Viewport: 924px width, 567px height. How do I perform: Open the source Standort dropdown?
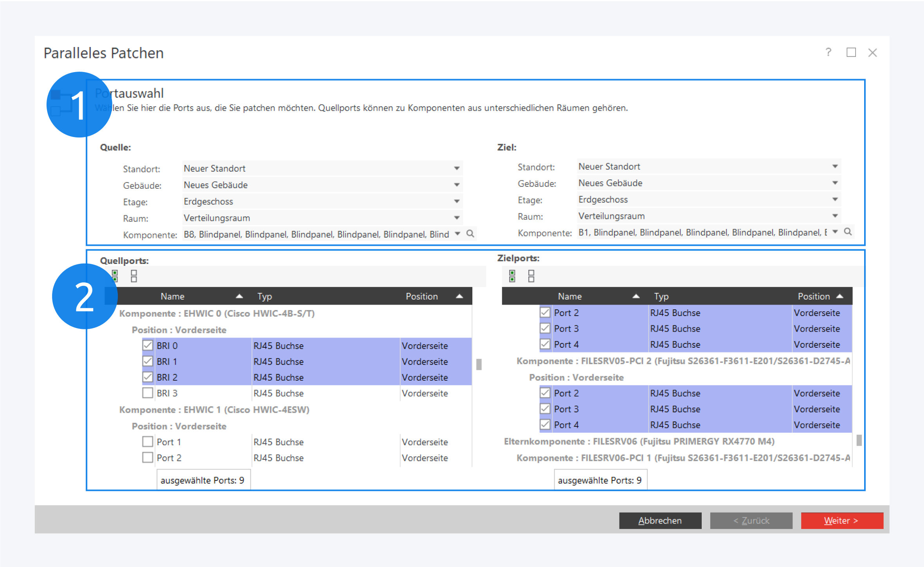pos(456,168)
